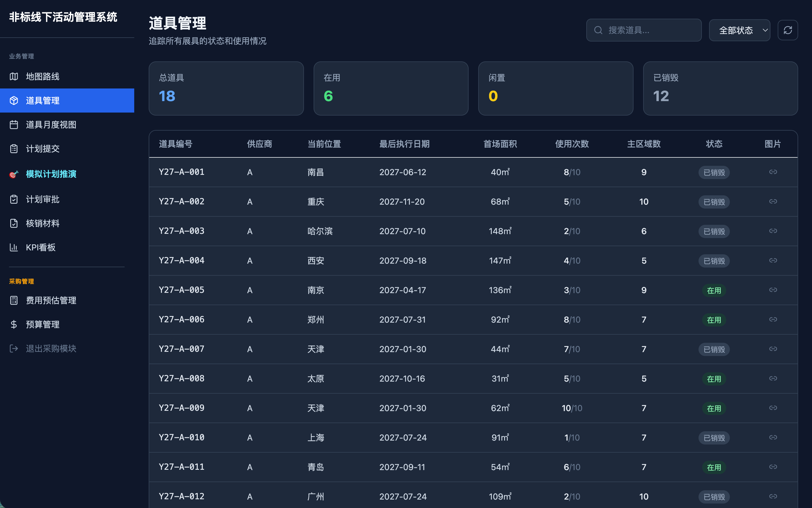
Task: Go to 地图路线 in sidebar
Action: pos(67,77)
